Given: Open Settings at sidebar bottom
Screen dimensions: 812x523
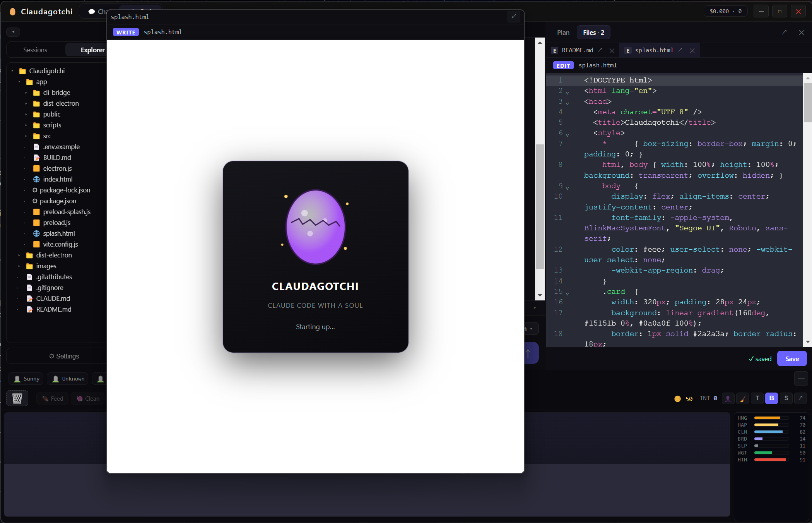Looking at the screenshot, I should [x=64, y=356].
